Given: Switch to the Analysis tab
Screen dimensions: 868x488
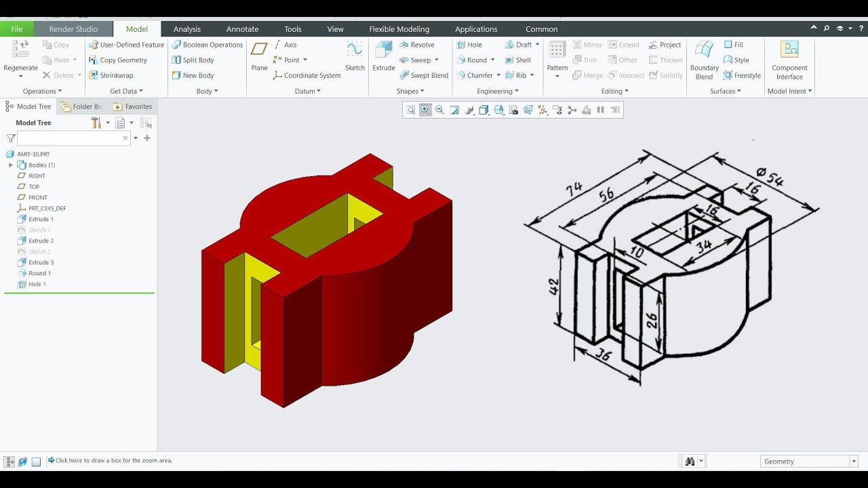Looking at the screenshot, I should [x=187, y=29].
